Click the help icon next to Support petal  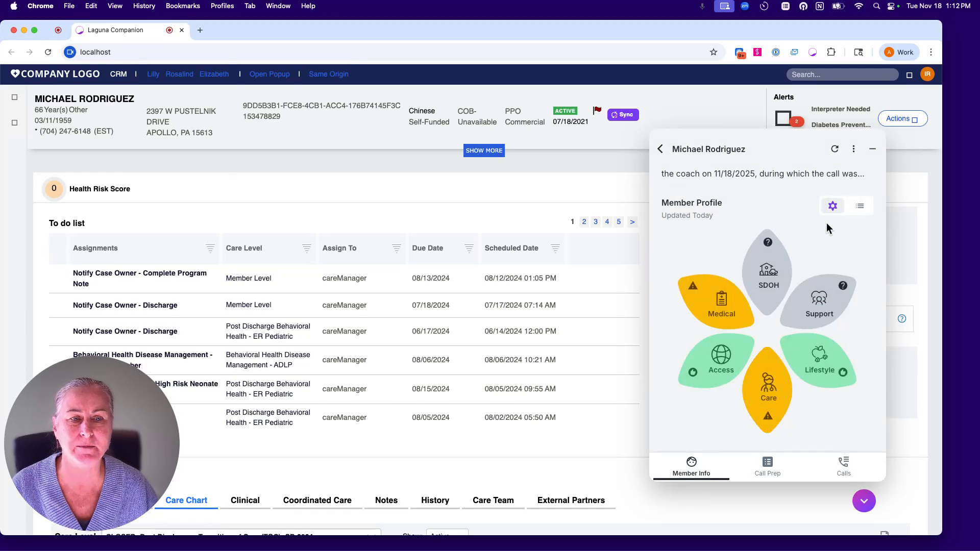coord(842,286)
